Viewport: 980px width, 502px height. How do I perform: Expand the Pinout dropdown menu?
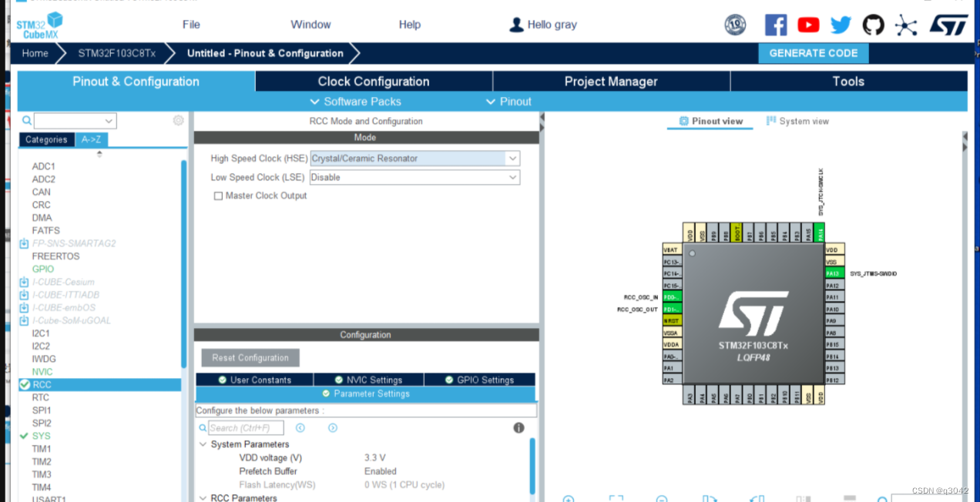point(508,102)
